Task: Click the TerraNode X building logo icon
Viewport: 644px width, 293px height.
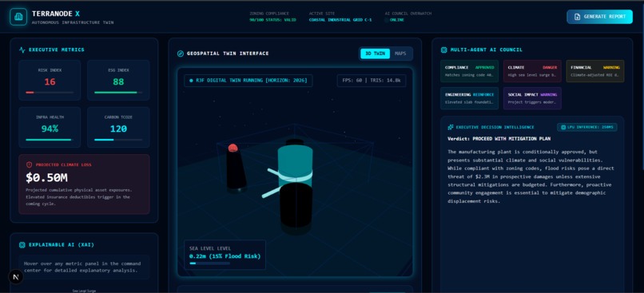Action: click(x=18, y=17)
